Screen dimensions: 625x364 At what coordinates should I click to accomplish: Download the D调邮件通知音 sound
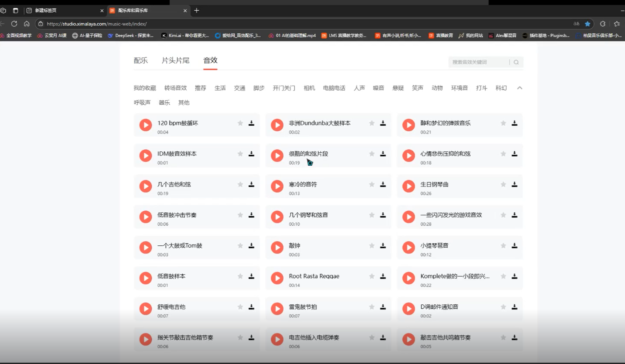pyautogui.click(x=514, y=307)
